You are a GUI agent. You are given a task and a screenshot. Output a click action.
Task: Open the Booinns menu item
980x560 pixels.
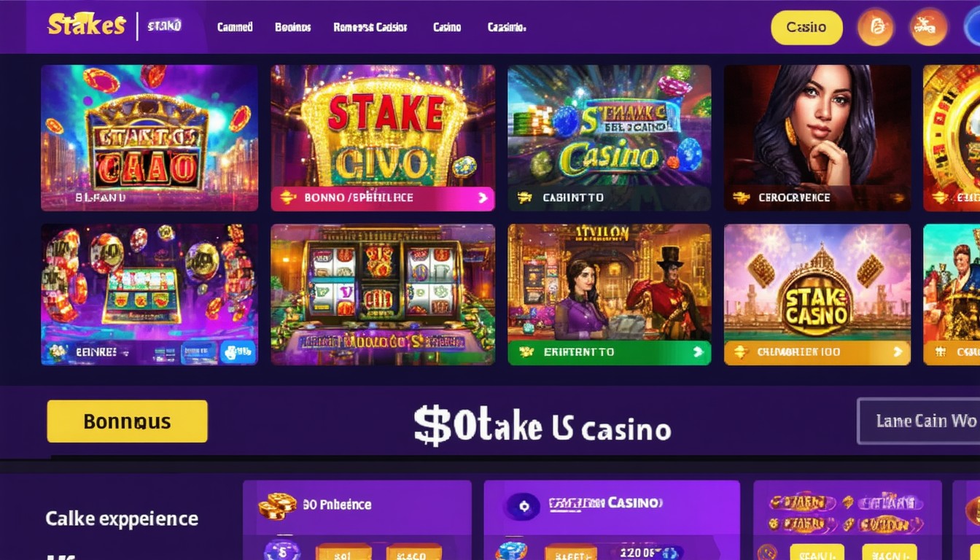click(x=293, y=27)
